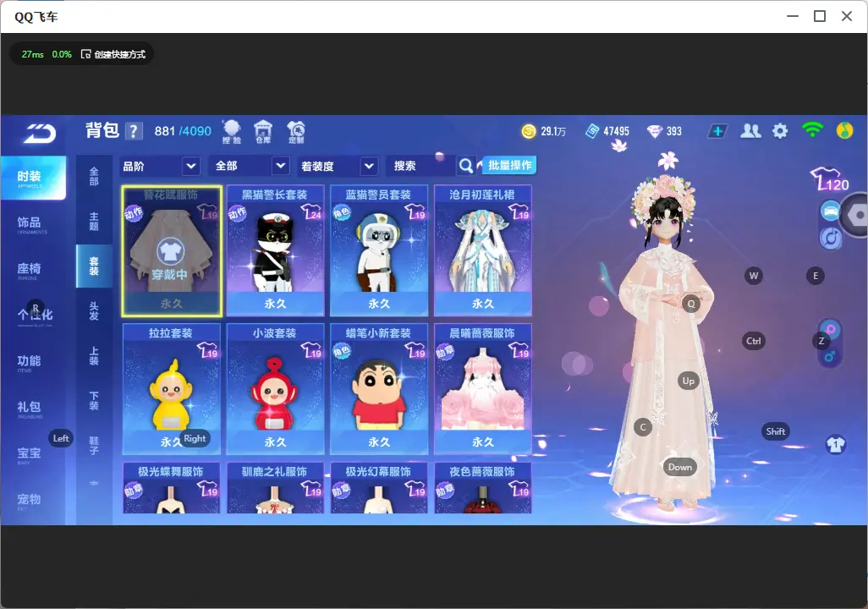
Task: Select the 鞋子 shoes sub-category
Action: (94, 446)
